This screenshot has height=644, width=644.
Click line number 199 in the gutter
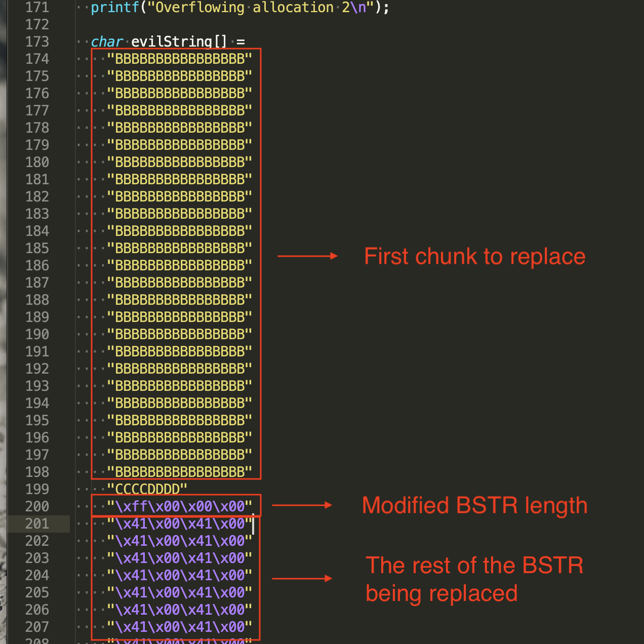click(37, 489)
